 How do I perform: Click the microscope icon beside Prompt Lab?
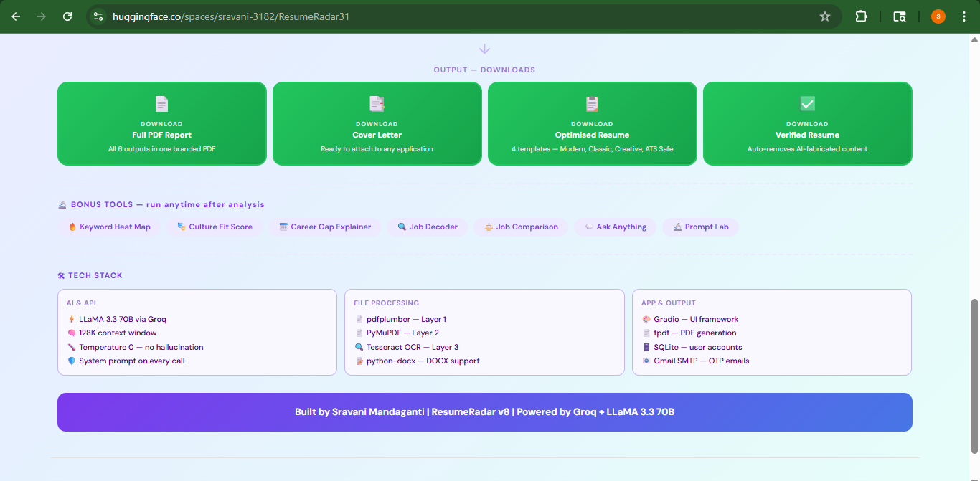click(677, 227)
